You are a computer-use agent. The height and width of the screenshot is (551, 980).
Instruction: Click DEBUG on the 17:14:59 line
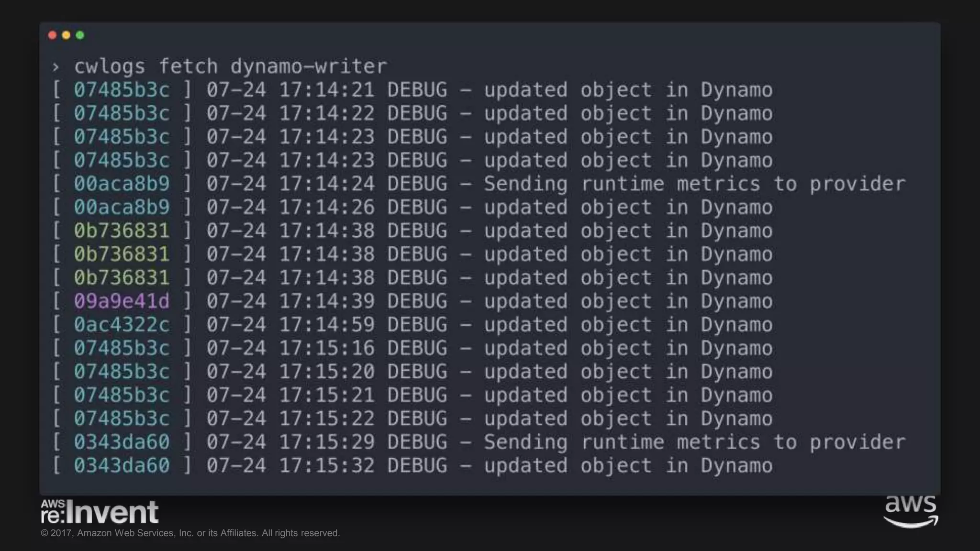[x=417, y=325]
